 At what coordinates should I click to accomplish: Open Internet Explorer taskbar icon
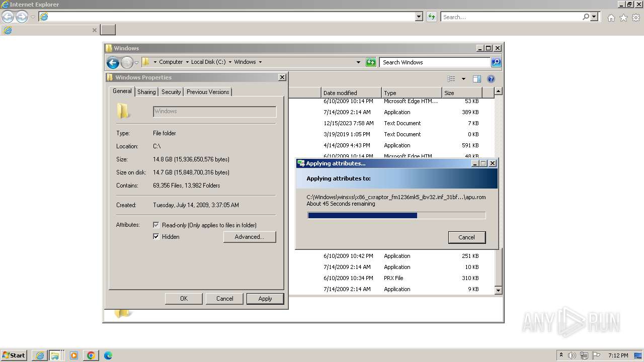pos(40,355)
